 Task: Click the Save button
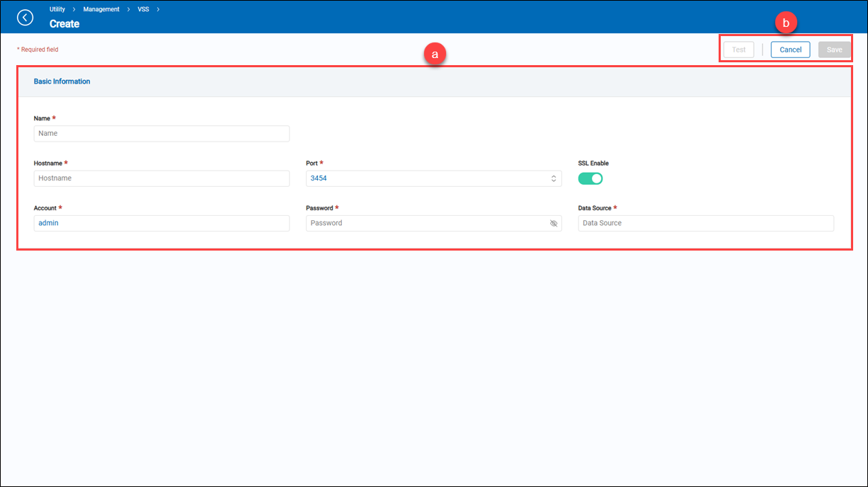(x=834, y=50)
